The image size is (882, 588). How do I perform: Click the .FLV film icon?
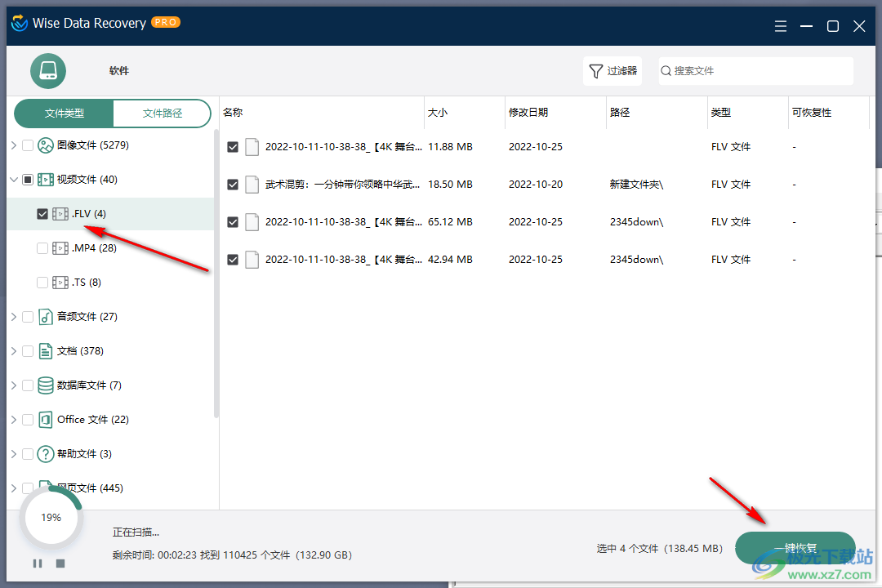pyautogui.click(x=60, y=214)
